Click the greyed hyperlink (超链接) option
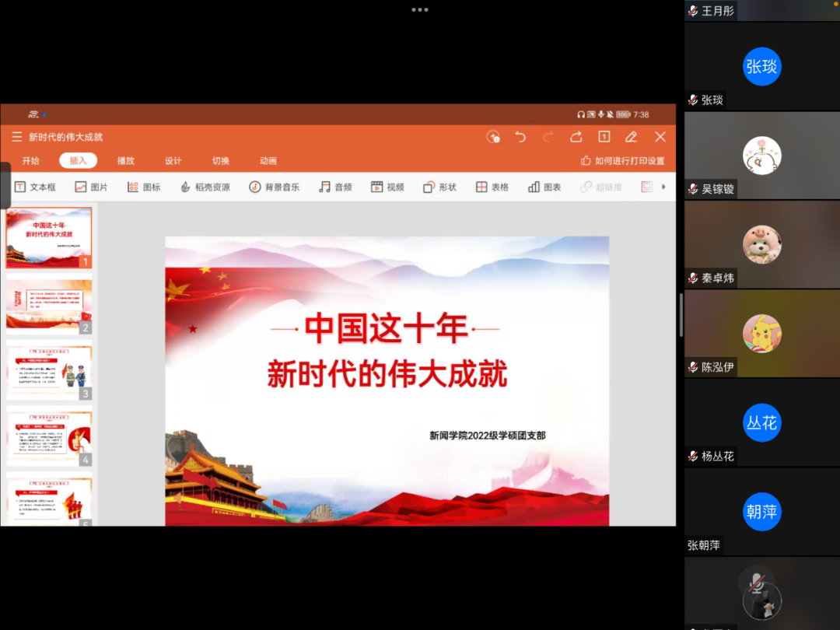The image size is (840, 630). click(600, 187)
